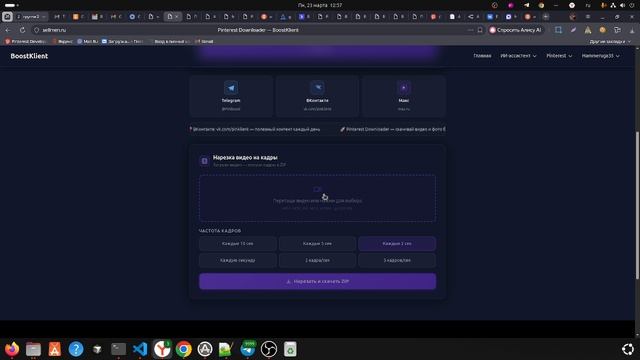Open the tab group 'группа 2' dropdown
The height and width of the screenshot is (360, 640).
pyautogui.click(x=31, y=17)
